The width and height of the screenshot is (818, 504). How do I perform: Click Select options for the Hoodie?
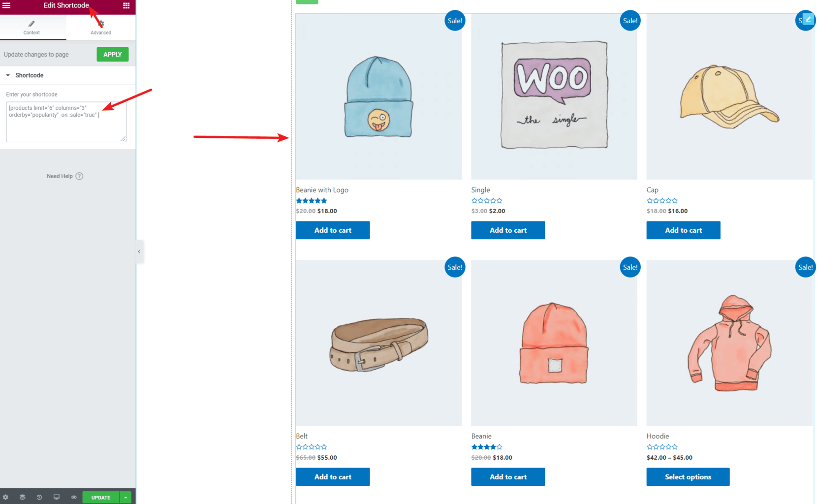[688, 477]
